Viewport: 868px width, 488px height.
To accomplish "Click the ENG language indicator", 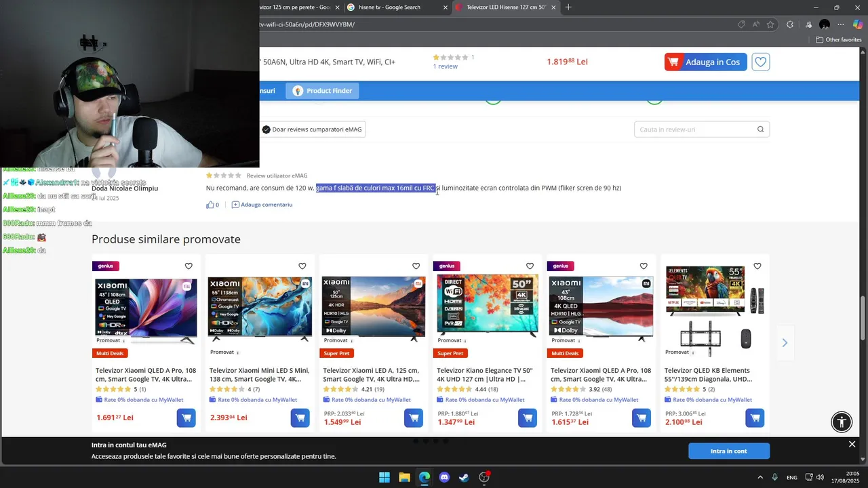I will [791, 478].
